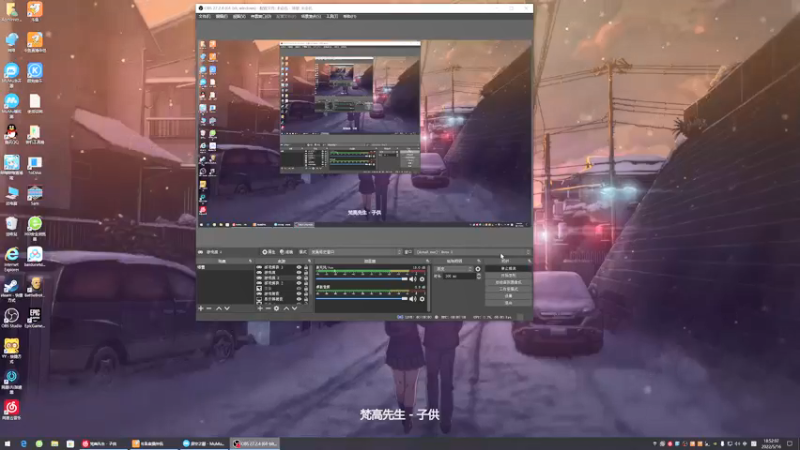
Task: Move the selected scene down
Action: tap(227, 309)
